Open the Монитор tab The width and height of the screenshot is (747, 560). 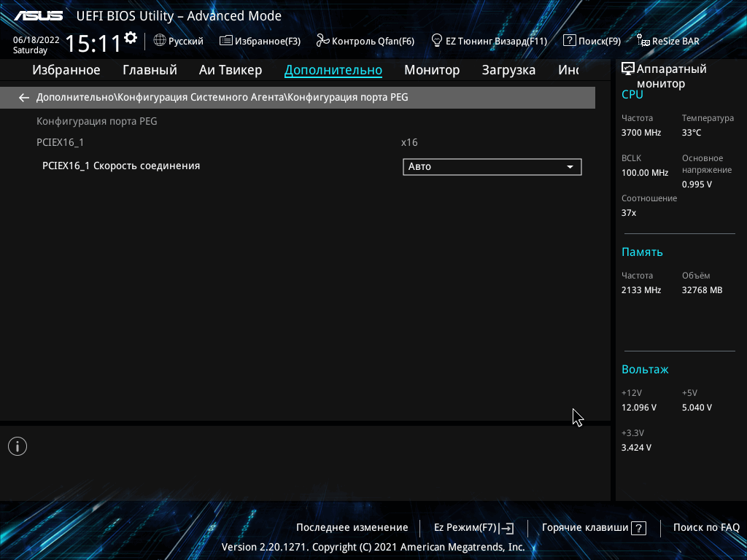[432, 70]
